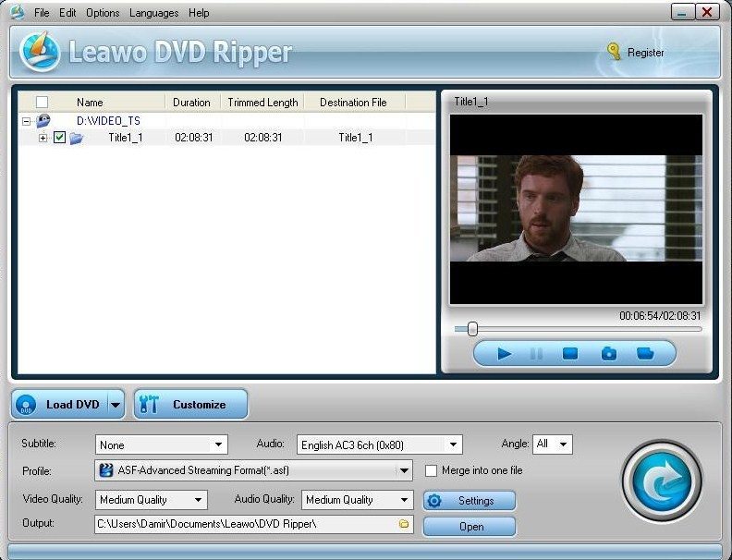
Task: Click the Settings button
Action: pyautogui.click(x=470, y=501)
